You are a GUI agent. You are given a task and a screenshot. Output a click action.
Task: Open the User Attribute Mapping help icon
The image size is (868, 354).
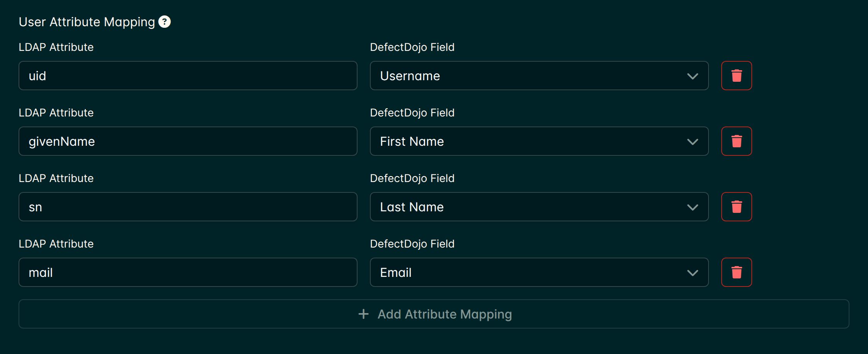[x=164, y=22]
